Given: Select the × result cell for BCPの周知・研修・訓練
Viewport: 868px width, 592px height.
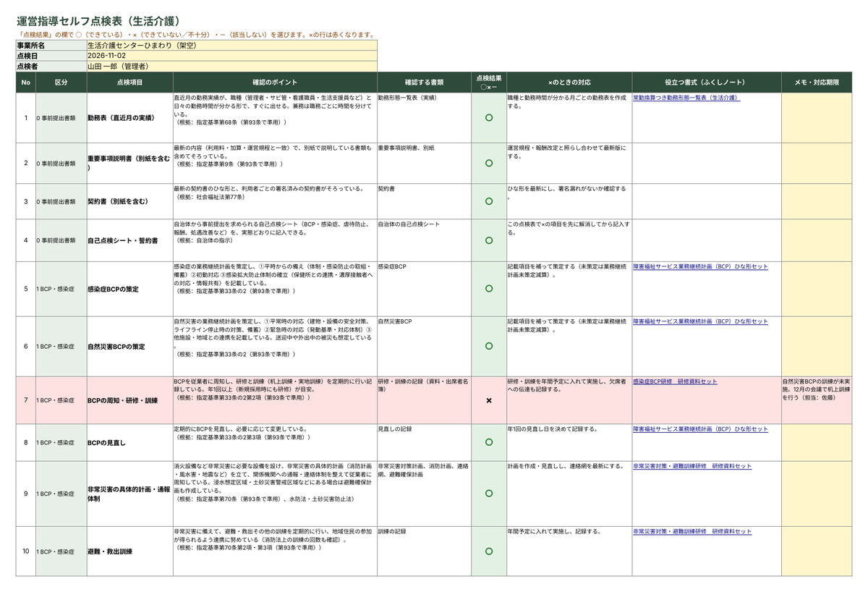Looking at the screenshot, I should click(489, 400).
